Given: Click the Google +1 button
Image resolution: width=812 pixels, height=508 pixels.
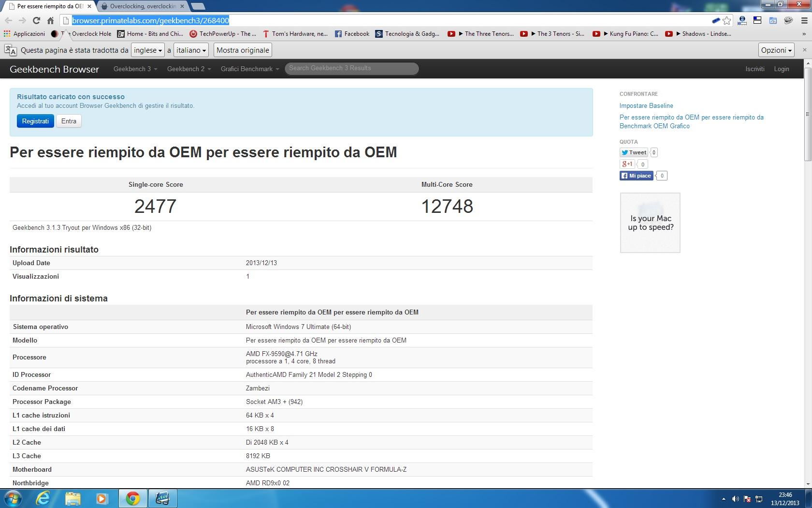Looking at the screenshot, I should (627, 164).
